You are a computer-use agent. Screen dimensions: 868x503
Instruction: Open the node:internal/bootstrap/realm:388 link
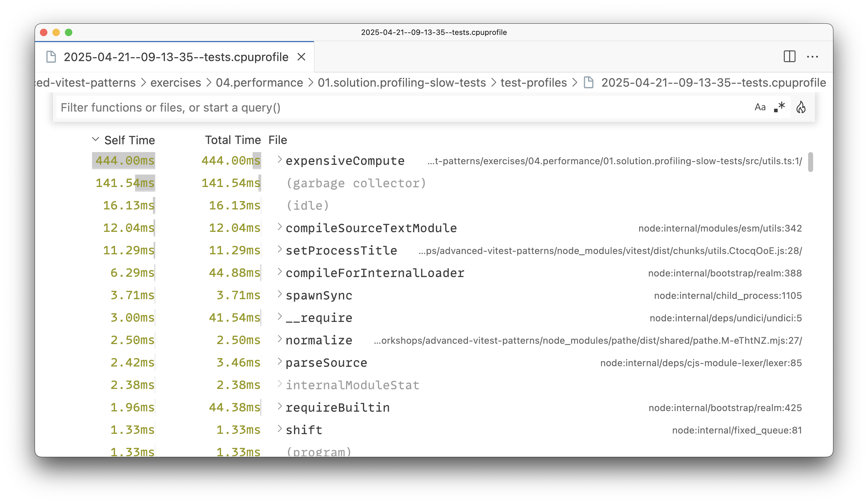coord(725,273)
